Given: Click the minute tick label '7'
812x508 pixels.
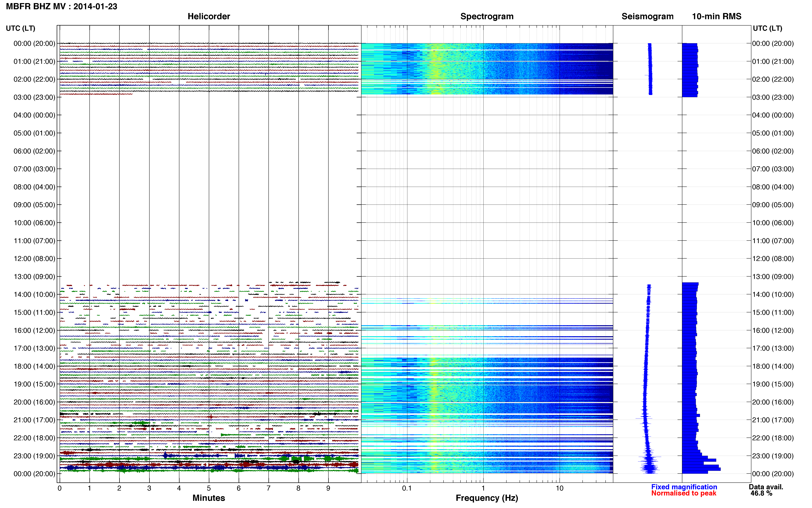Looking at the screenshot, I should [x=269, y=488].
